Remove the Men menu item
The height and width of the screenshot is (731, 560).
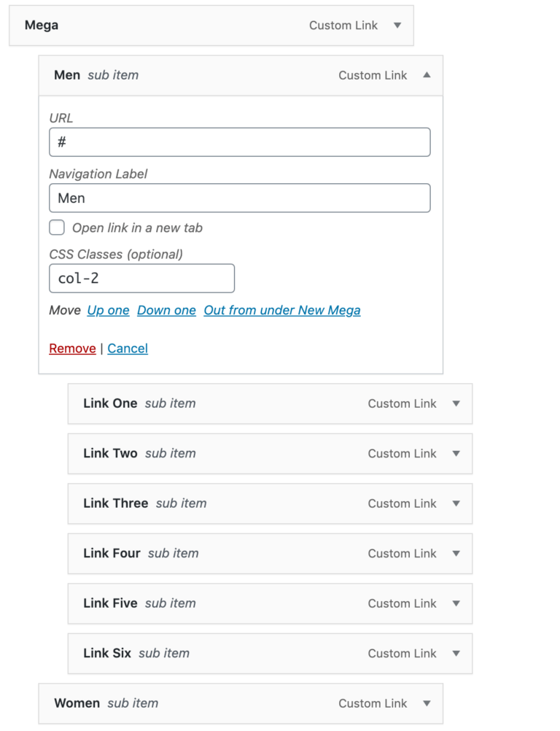click(72, 348)
